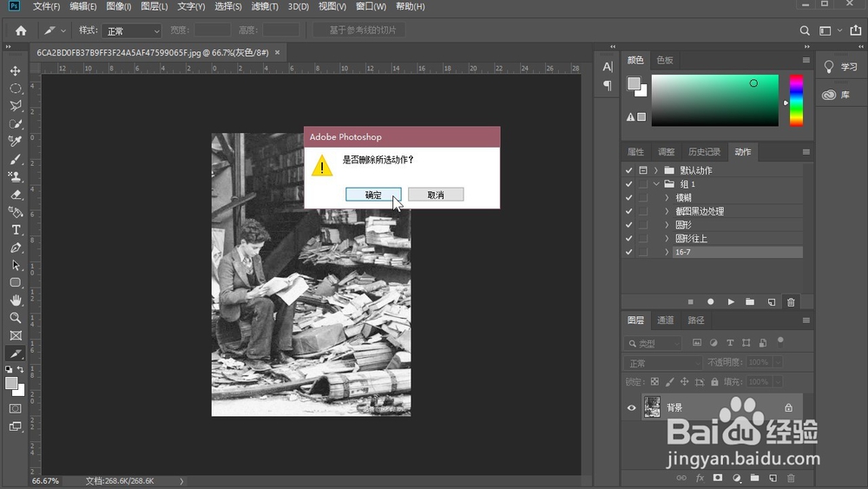Click the begin recording action icon

pos(711,302)
